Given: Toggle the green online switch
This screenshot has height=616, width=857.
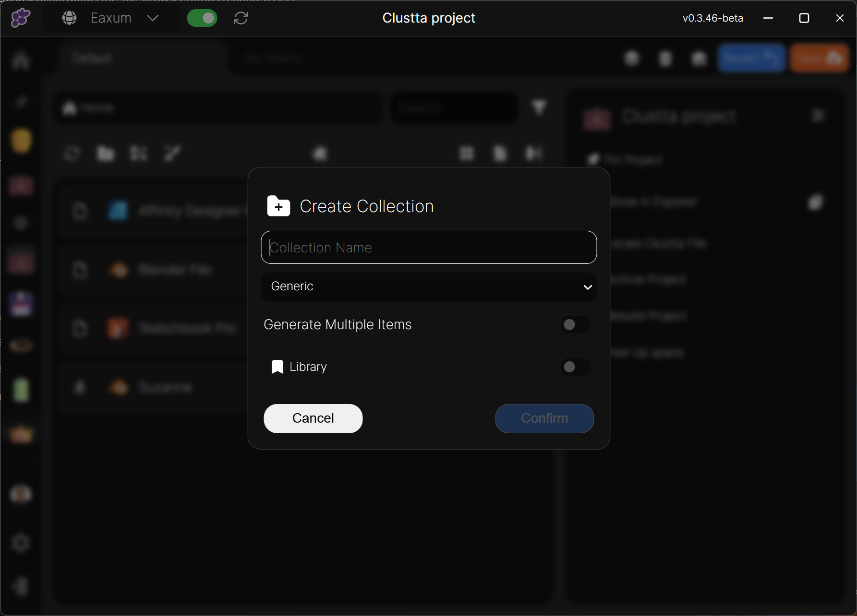Looking at the screenshot, I should pos(202,18).
